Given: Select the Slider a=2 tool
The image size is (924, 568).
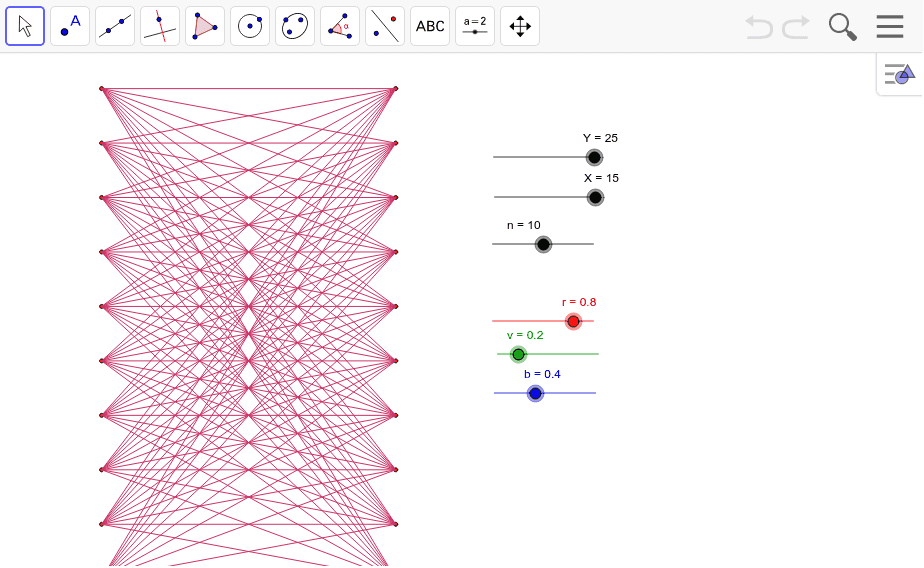Looking at the screenshot, I should point(475,26).
